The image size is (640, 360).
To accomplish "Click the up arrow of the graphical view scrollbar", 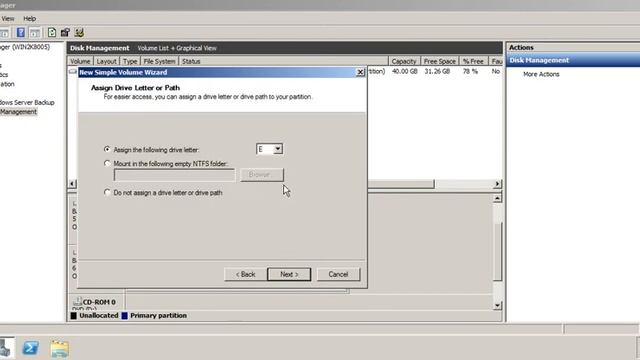I will tap(497, 198).
